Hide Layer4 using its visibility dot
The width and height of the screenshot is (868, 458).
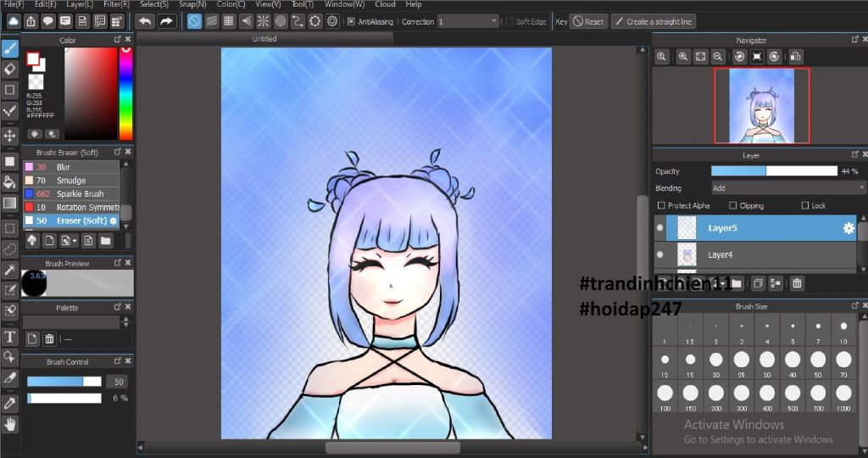[659, 254]
